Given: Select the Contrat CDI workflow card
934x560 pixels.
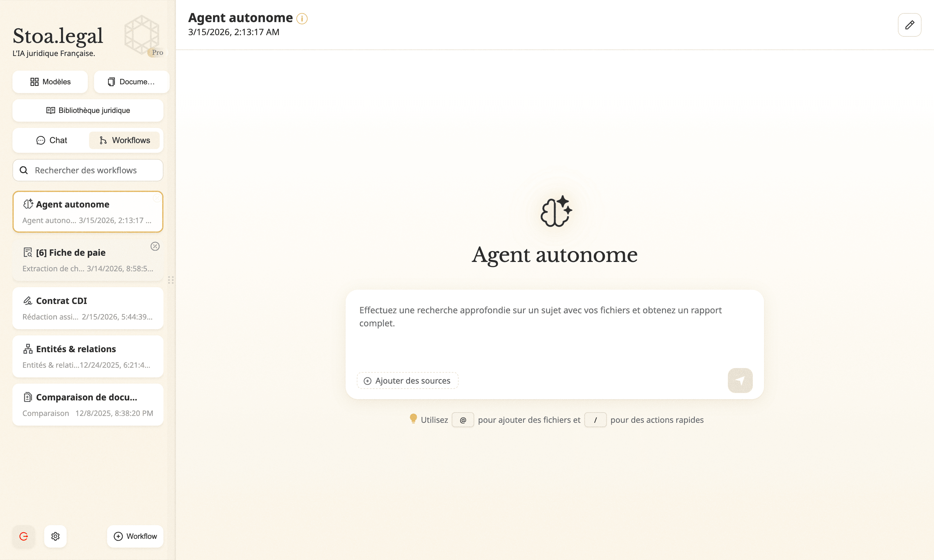Looking at the screenshot, I should click(87, 308).
